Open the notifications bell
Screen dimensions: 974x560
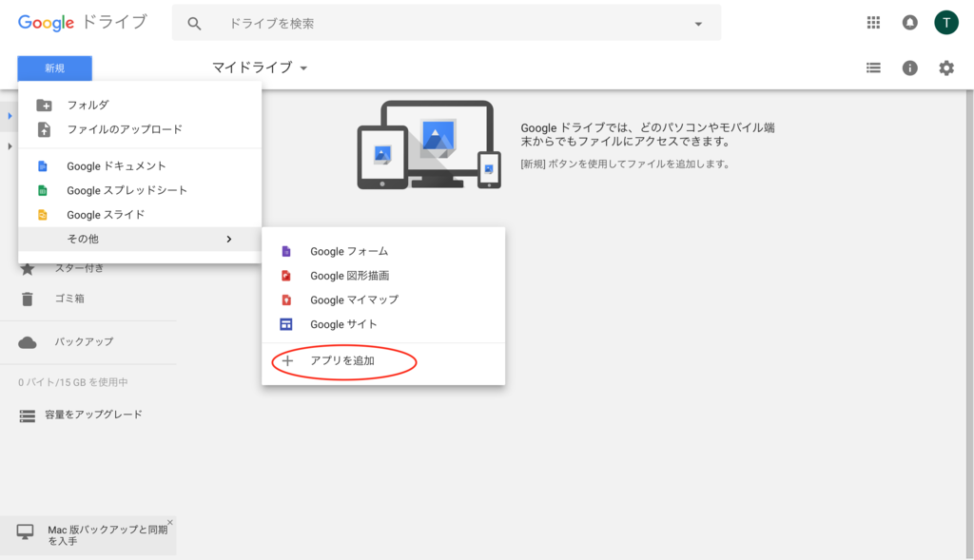click(x=909, y=22)
